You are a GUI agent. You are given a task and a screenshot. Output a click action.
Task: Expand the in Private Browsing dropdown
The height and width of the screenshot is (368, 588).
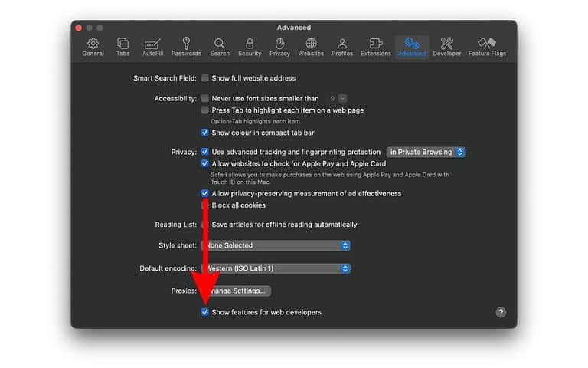click(426, 152)
